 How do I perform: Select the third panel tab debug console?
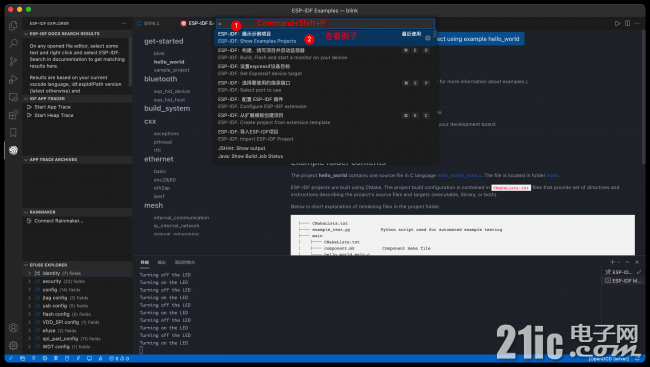[185, 262]
